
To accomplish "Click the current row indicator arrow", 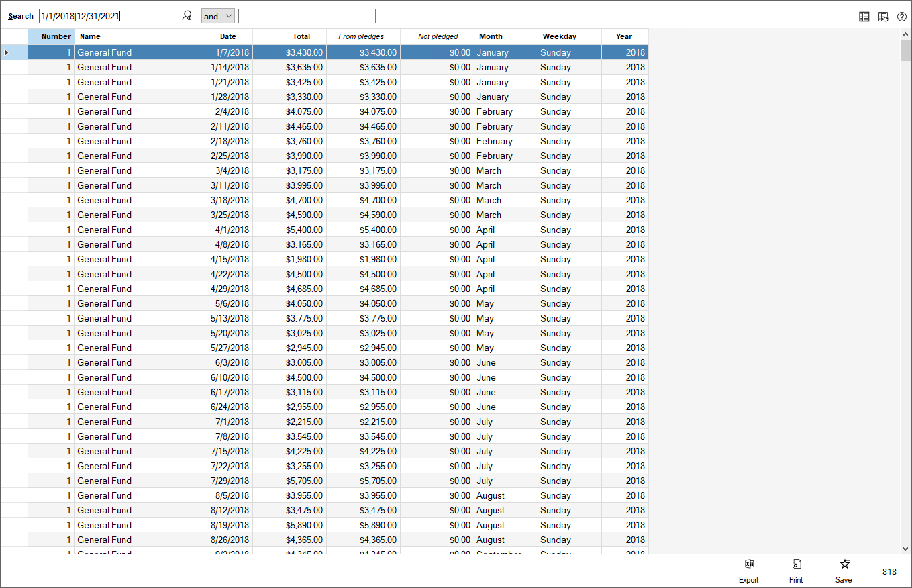I will click(7, 52).
